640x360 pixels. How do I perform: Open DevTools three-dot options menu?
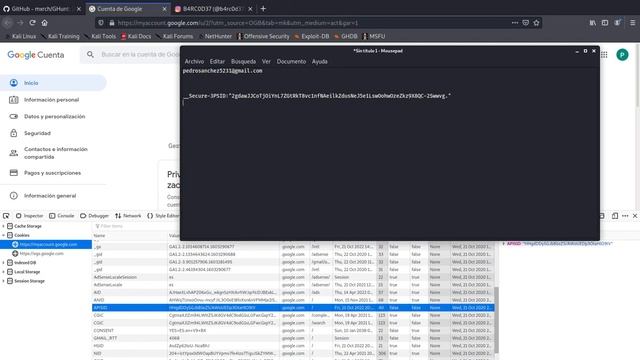[x=625, y=216]
